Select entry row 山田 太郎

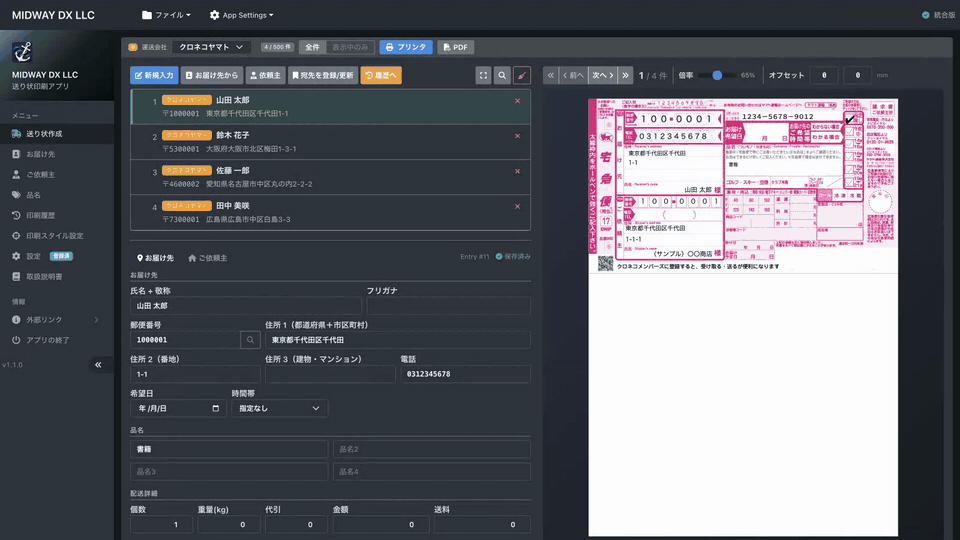331,107
